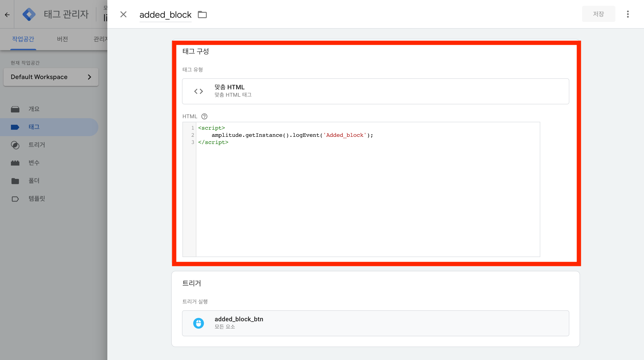
Task: Open 폴더 folders in the sidebar
Action: 34,181
